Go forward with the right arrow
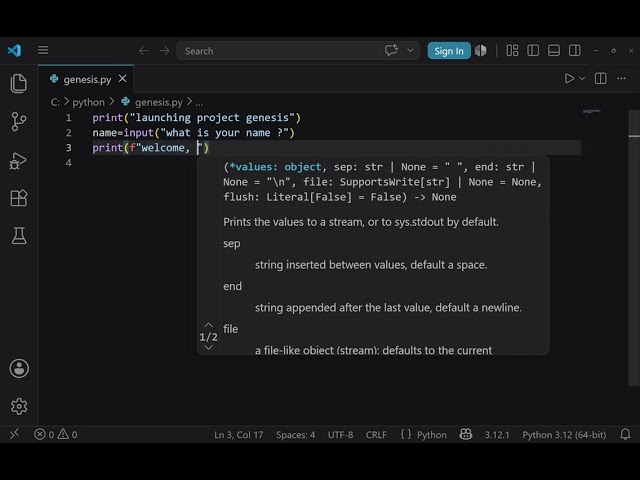640x480 pixels. coord(164,51)
